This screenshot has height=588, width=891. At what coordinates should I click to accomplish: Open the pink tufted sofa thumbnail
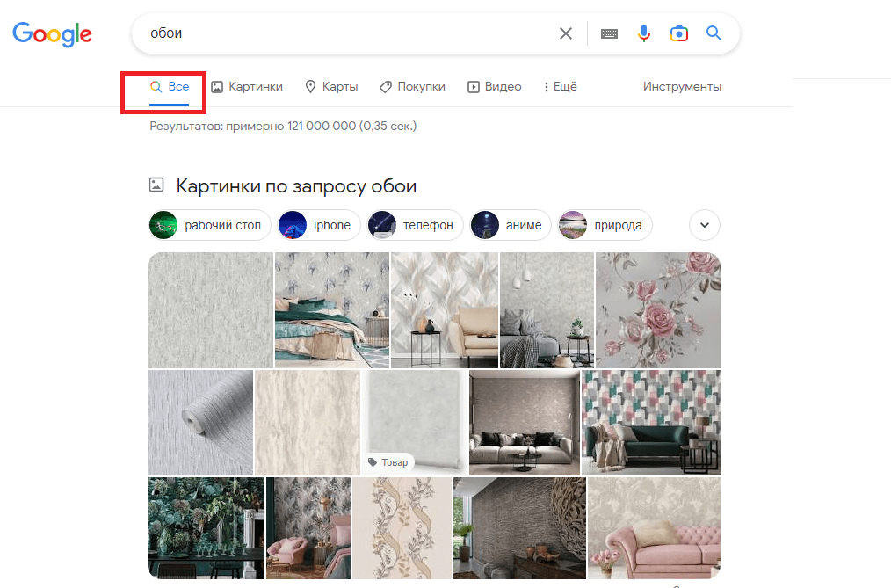click(x=654, y=527)
